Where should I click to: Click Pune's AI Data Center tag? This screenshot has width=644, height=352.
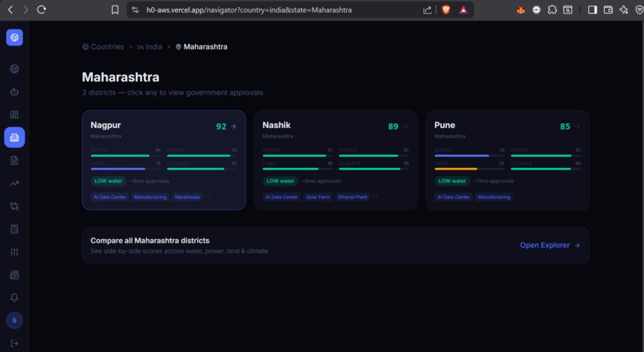453,197
